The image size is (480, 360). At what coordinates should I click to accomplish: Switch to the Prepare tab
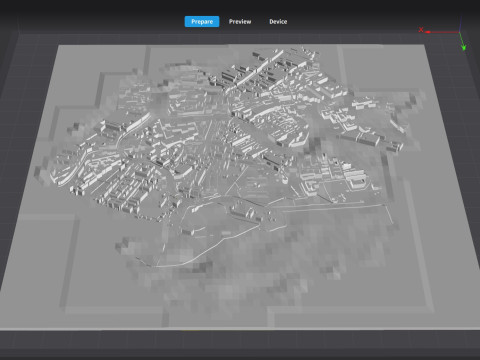pos(202,22)
